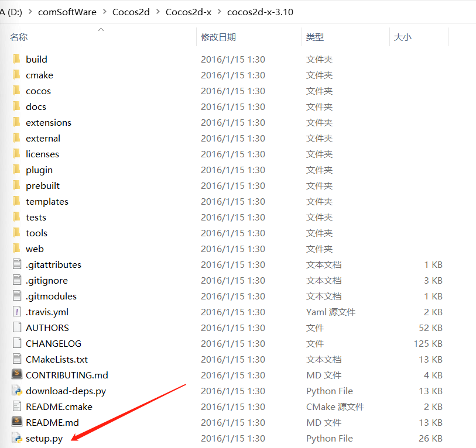Image resolution: width=476 pixels, height=448 pixels.
Task: Go to drive A (D:) breadcrumb
Action: (11, 12)
